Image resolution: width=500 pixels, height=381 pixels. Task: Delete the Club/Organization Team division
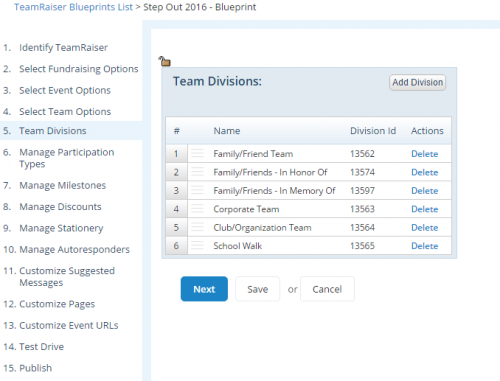[x=424, y=228]
